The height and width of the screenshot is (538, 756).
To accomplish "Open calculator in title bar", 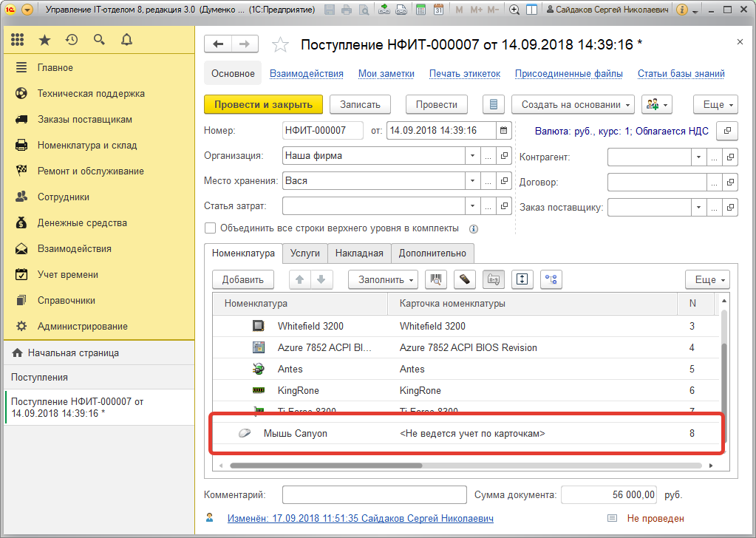I will (x=421, y=10).
